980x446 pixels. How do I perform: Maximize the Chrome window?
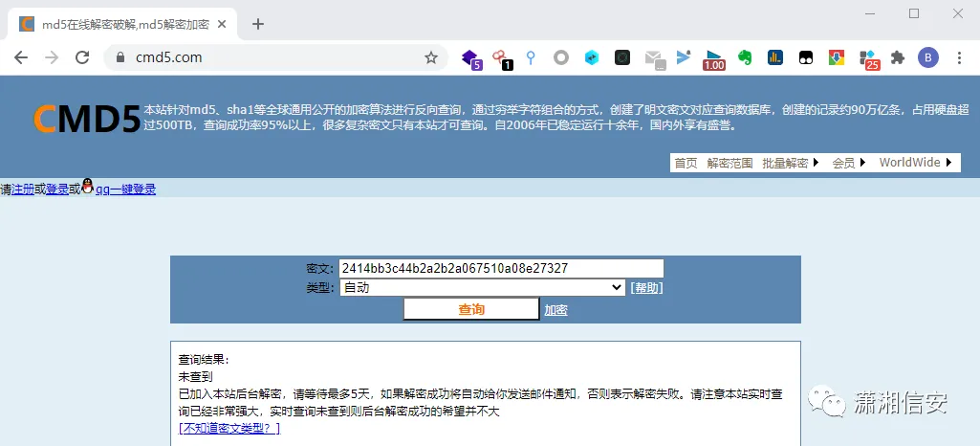[x=914, y=13]
